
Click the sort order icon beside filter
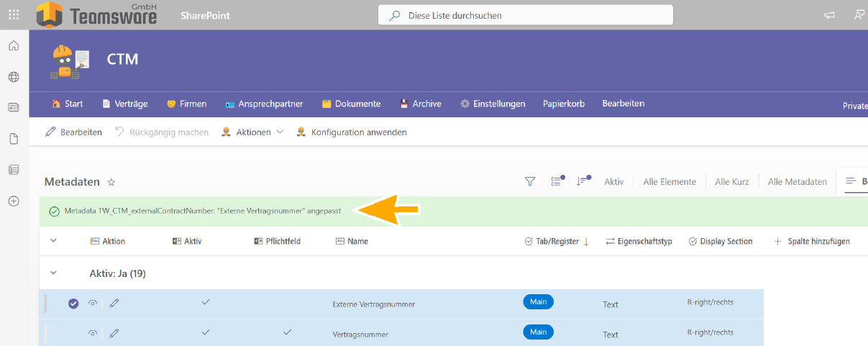coord(583,182)
